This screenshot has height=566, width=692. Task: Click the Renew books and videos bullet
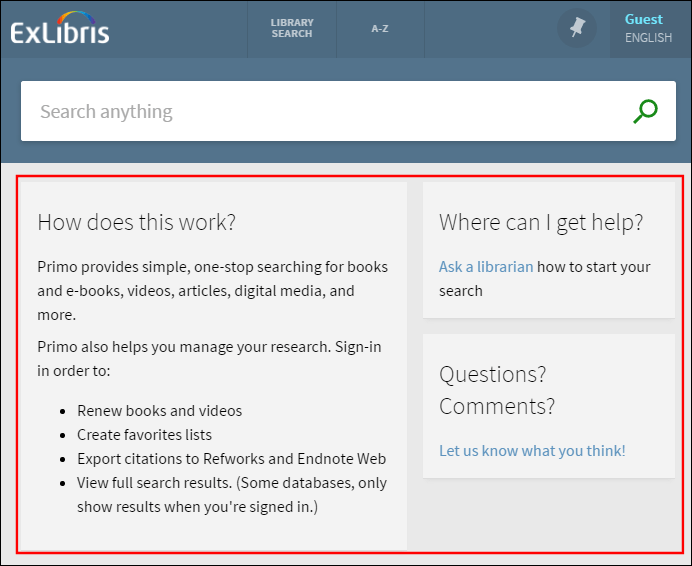(159, 411)
